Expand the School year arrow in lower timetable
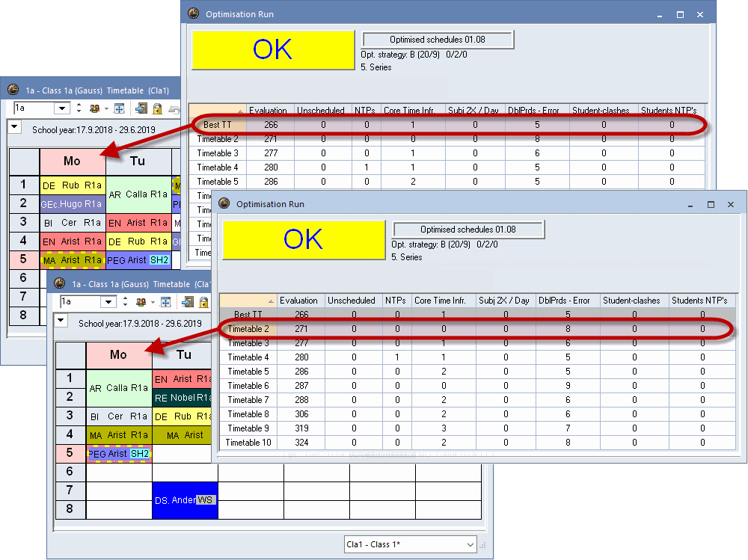The height and width of the screenshot is (560, 748). pyautogui.click(x=61, y=320)
